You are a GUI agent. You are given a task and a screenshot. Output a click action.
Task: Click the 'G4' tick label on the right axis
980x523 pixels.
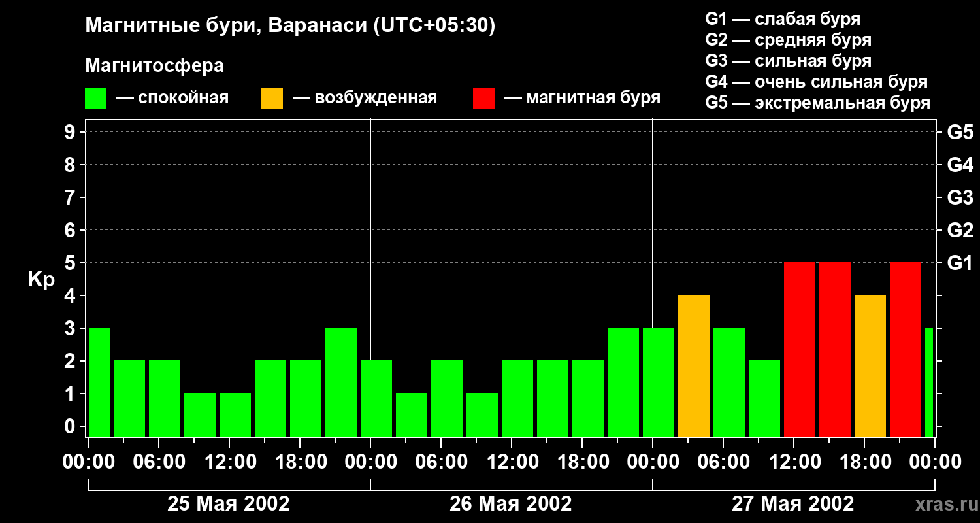pos(960,165)
